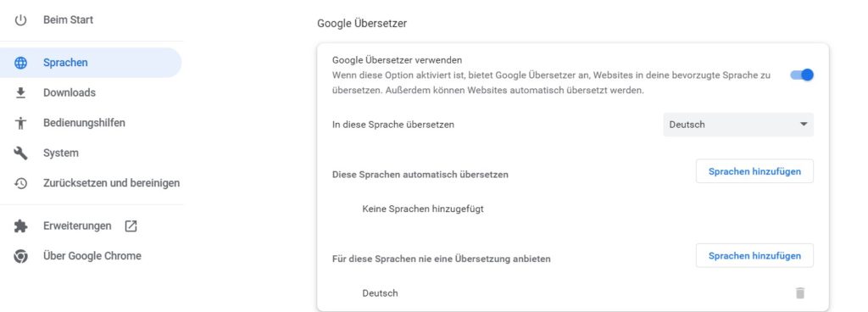This screenshot has width=868, height=312.
Task: Click the reset clock icon in sidebar
Action: point(20,183)
